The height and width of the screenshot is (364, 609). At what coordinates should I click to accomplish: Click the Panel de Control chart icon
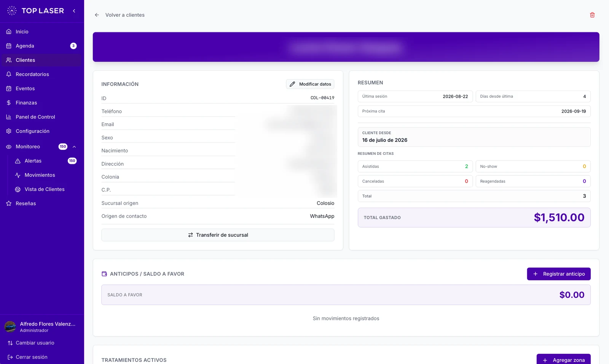tap(9, 117)
